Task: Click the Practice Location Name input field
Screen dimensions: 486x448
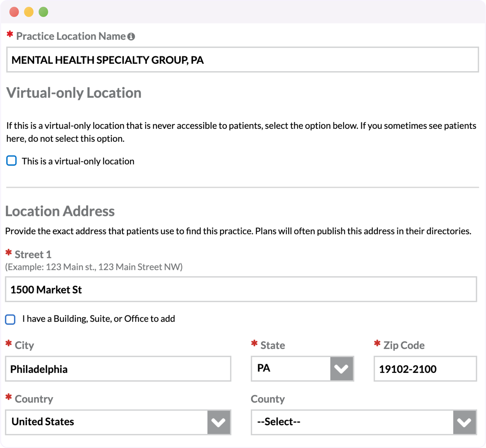Action: coord(243,60)
